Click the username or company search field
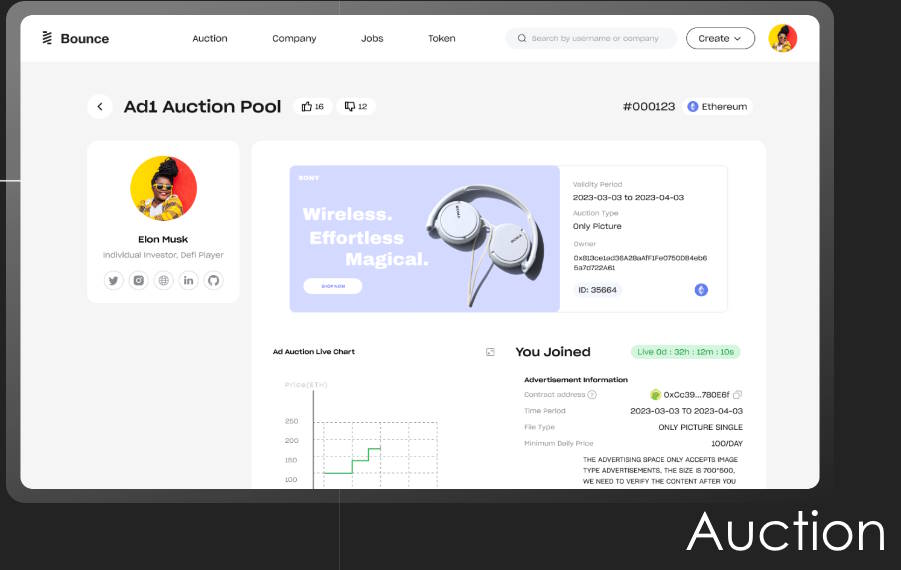901x570 pixels. point(591,38)
